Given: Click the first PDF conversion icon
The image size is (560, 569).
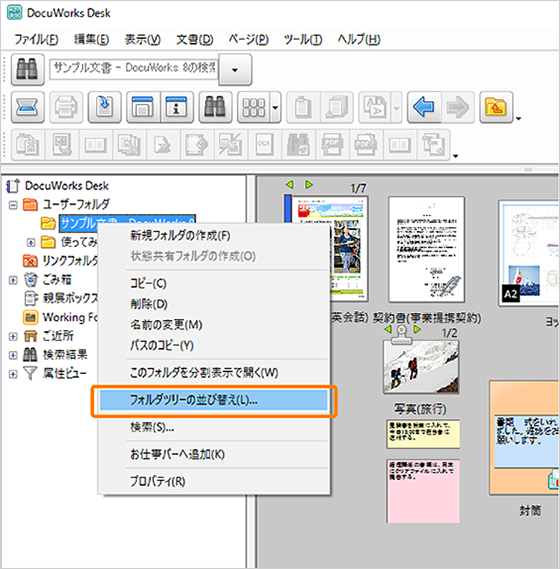Looking at the screenshot, I should pyautogui.click(x=332, y=144).
